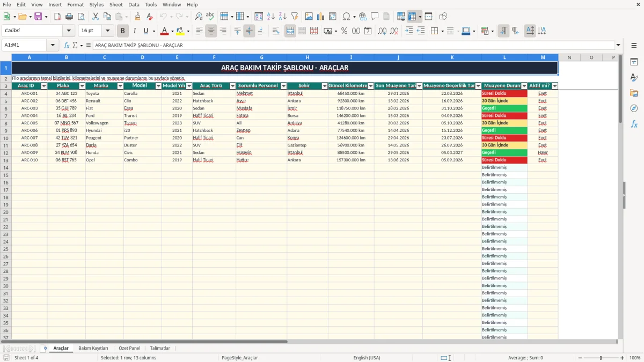The image size is (644, 362).
Task: Open Plaka column filter dropdown
Action: click(82, 86)
